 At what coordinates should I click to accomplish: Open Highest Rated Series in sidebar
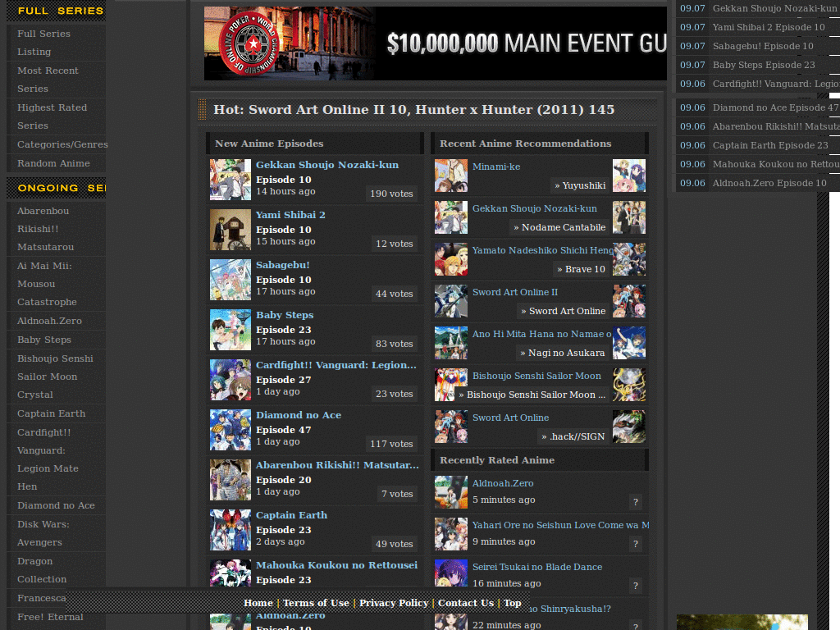point(52,116)
